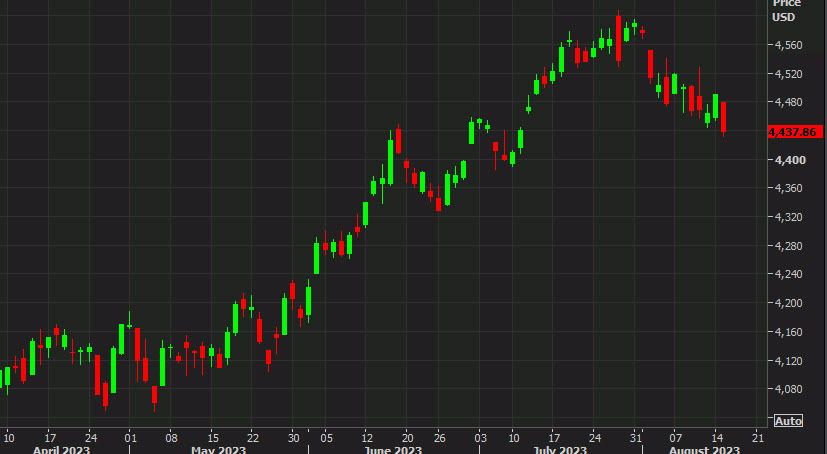Screen dimensions: 827x454
Task: Select the current price label 4,437.86
Action: [x=795, y=132]
